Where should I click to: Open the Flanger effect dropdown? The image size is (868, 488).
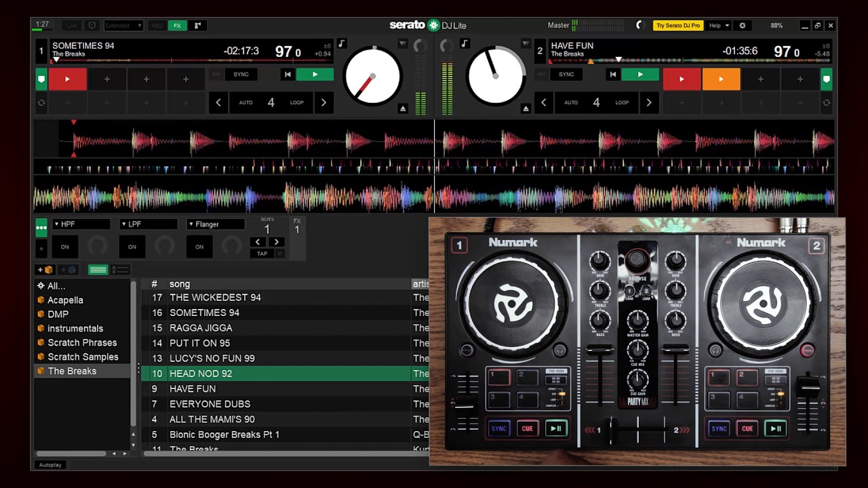(215, 224)
